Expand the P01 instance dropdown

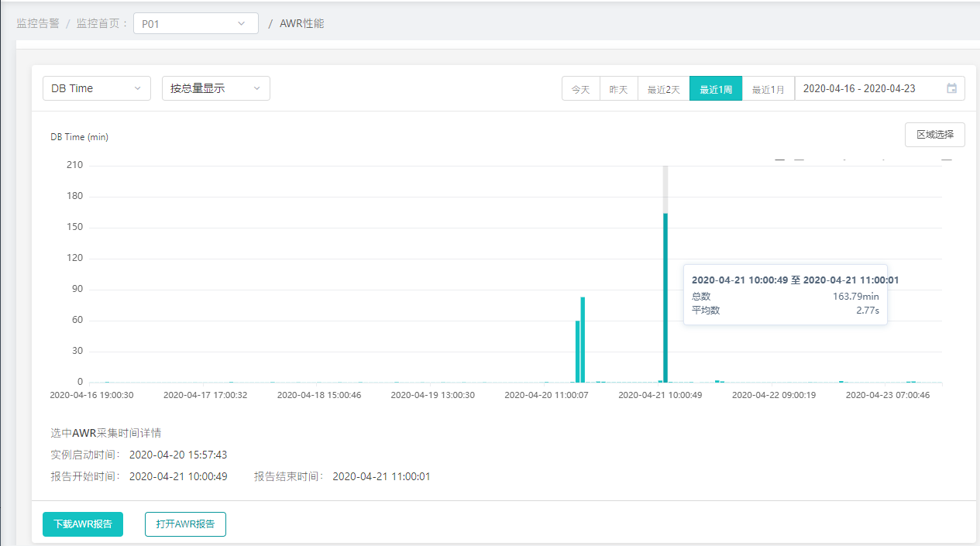(x=195, y=23)
